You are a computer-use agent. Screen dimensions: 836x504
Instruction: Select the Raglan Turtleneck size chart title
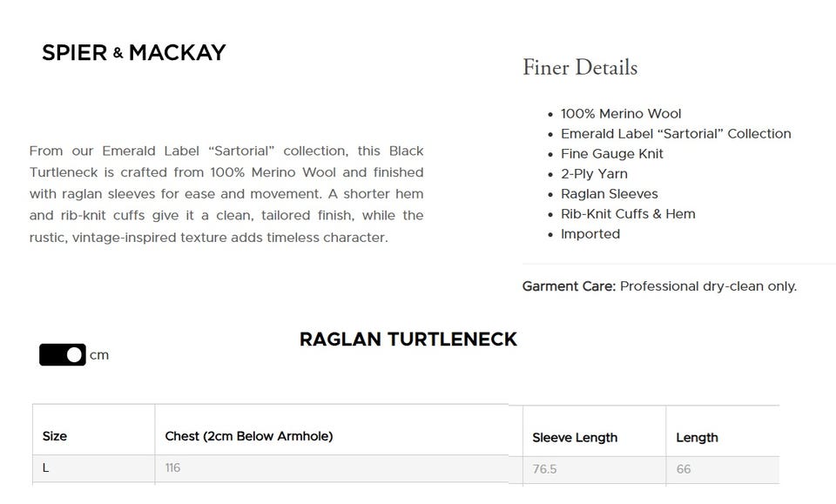coord(408,339)
